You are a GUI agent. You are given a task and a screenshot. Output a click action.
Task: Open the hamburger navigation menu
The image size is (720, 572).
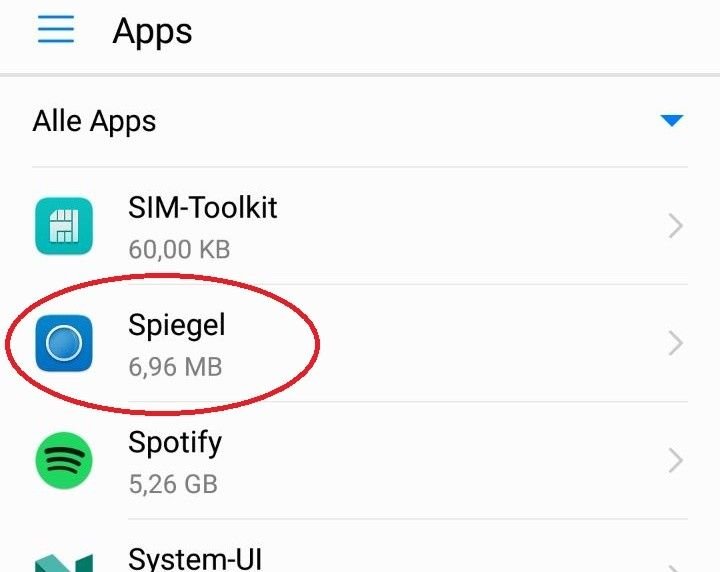click(x=56, y=30)
